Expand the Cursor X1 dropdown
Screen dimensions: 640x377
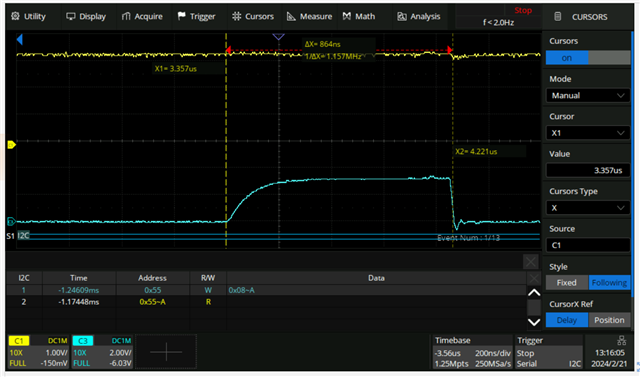588,133
